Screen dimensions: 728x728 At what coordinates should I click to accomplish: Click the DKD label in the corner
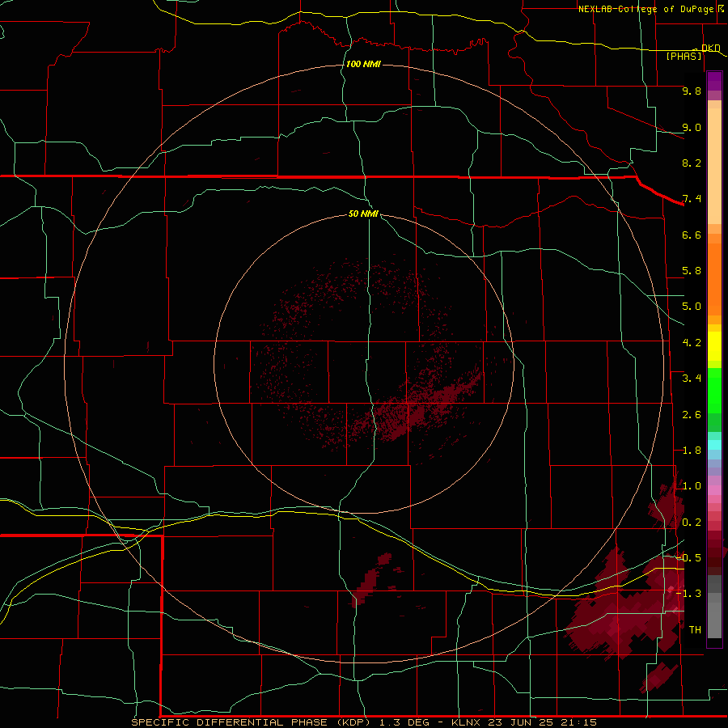tap(711, 48)
